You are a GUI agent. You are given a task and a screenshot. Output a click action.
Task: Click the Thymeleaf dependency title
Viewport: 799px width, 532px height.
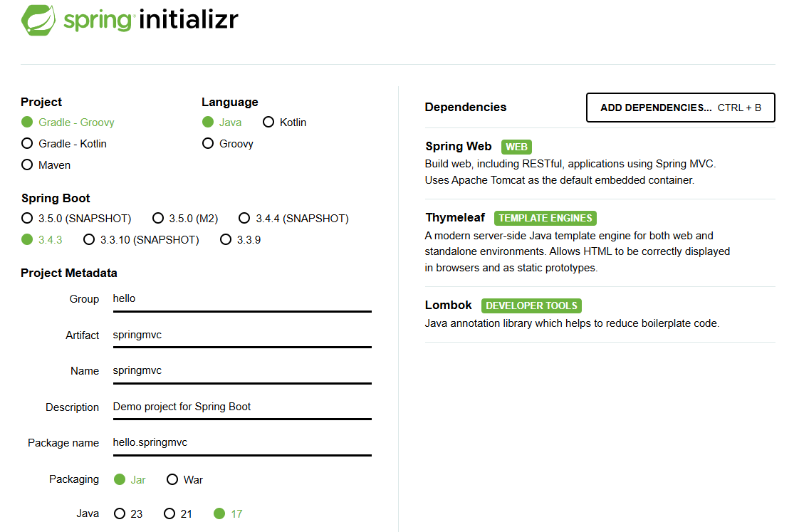[x=455, y=218]
